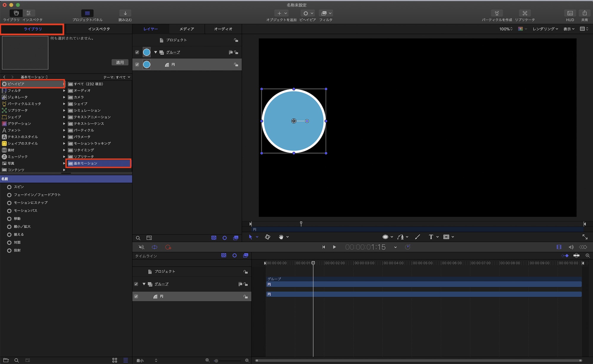This screenshot has width=593, height=364.
Task: Click the Replicator toolbar icon
Action: coord(525,13)
